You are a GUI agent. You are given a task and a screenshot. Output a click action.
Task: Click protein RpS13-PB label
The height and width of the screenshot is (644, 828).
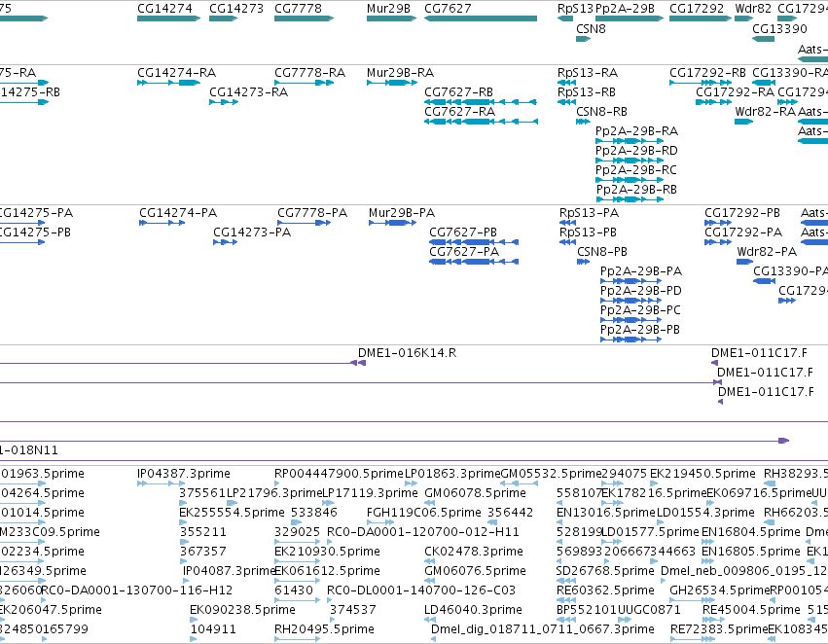pyautogui.click(x=588, y=233)
